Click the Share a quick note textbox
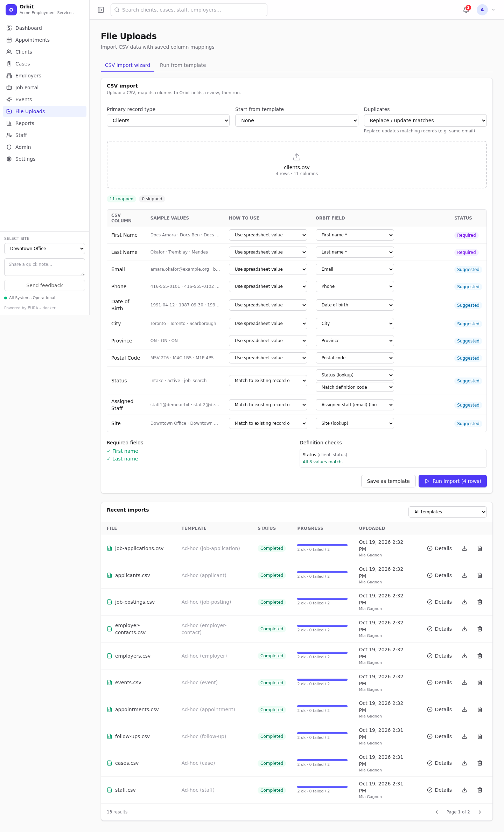Image resolution: width=504 pixels, height=832 pixels. click(44, 267)
